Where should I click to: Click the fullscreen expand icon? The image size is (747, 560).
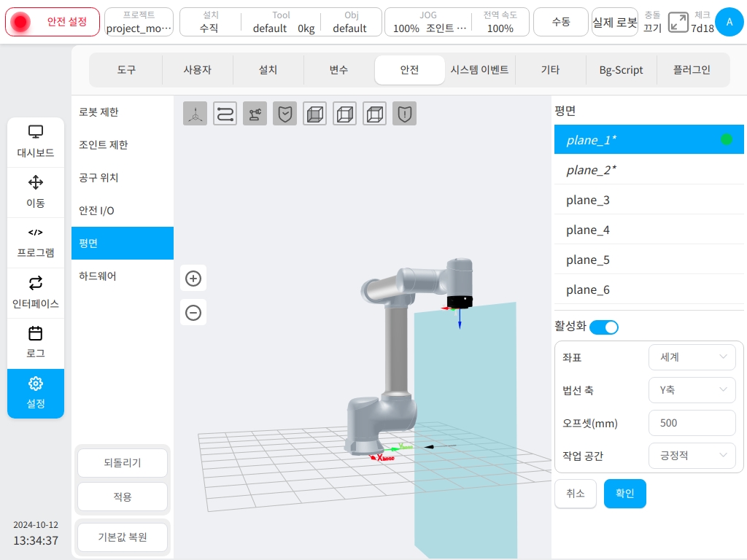pos(678,22)
